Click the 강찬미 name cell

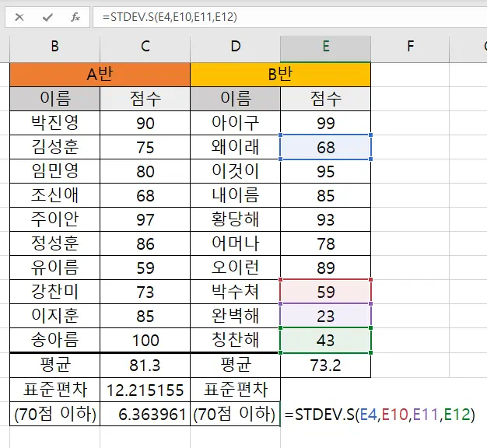coord(55,292)
